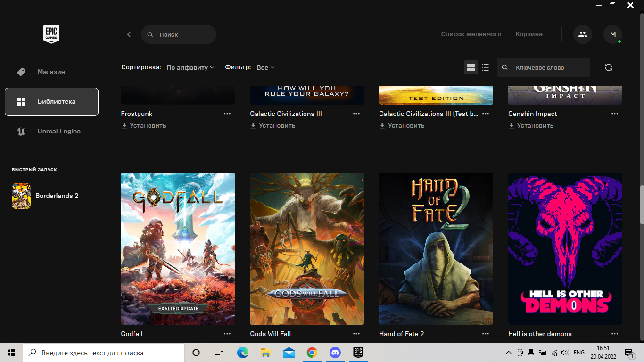Open the Galactic Civilizations III three-dot menu
The image size is (644, 362).
356,114
